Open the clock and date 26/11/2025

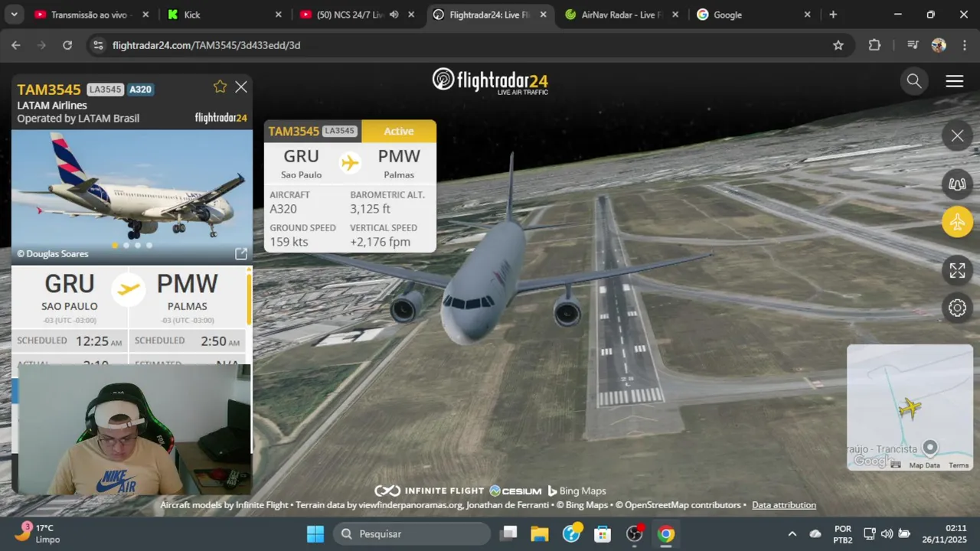(945, 533)
